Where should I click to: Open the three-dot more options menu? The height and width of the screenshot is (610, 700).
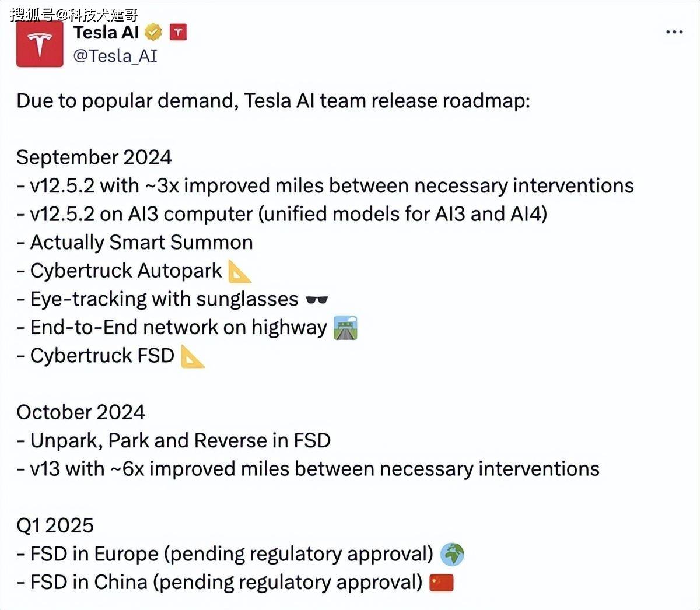point(674,31)
